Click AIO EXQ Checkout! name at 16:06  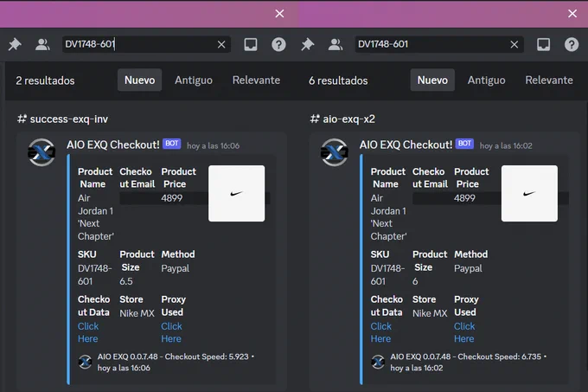113,145
